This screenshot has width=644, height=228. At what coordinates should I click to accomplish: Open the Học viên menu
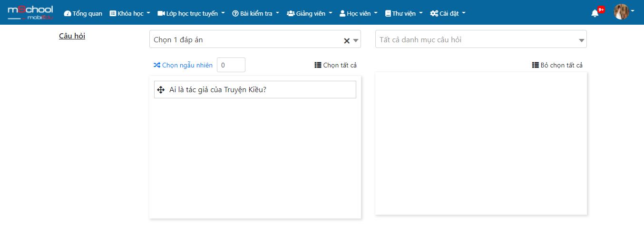(359, 13)
